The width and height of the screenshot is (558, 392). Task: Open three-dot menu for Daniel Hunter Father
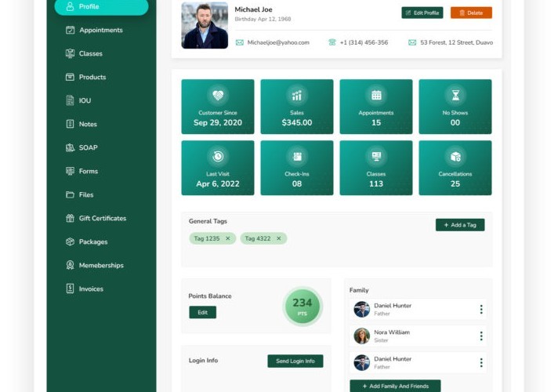[x=480, y=310]
